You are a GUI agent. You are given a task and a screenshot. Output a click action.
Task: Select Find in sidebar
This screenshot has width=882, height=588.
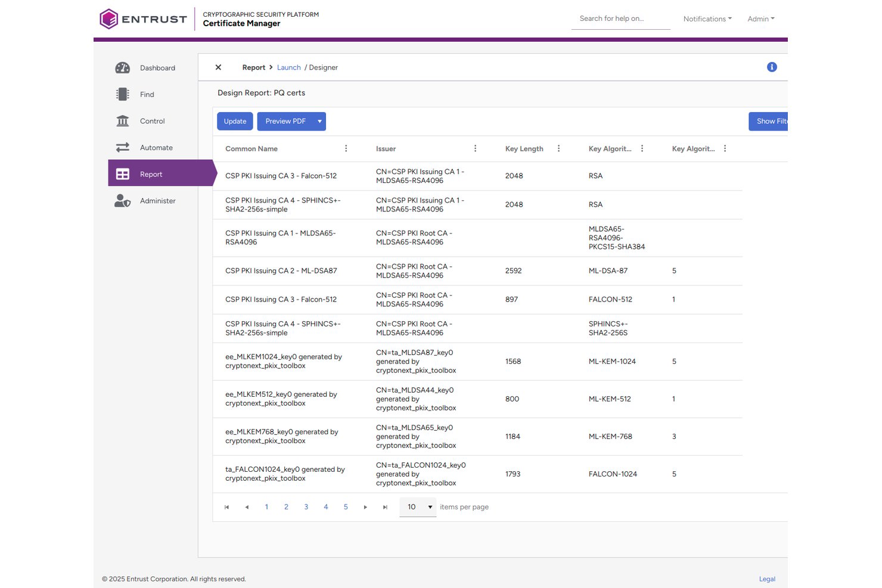tap(147, 94)
